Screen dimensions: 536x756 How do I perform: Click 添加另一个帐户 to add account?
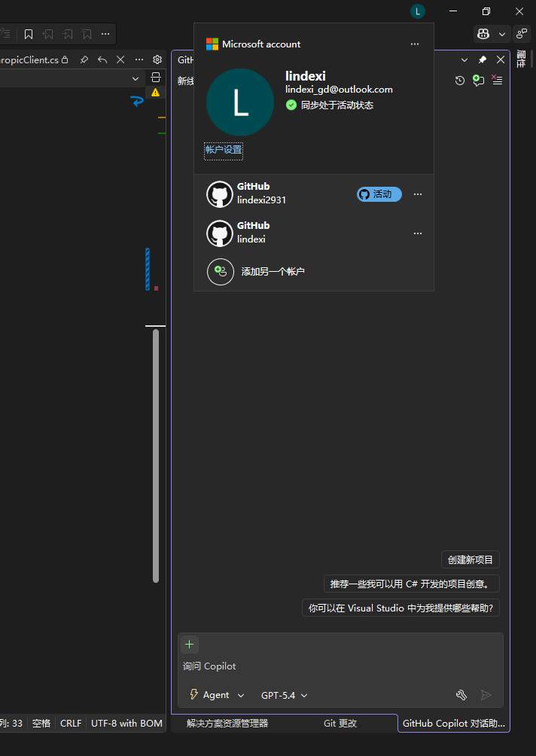click(x=273, y=271)
